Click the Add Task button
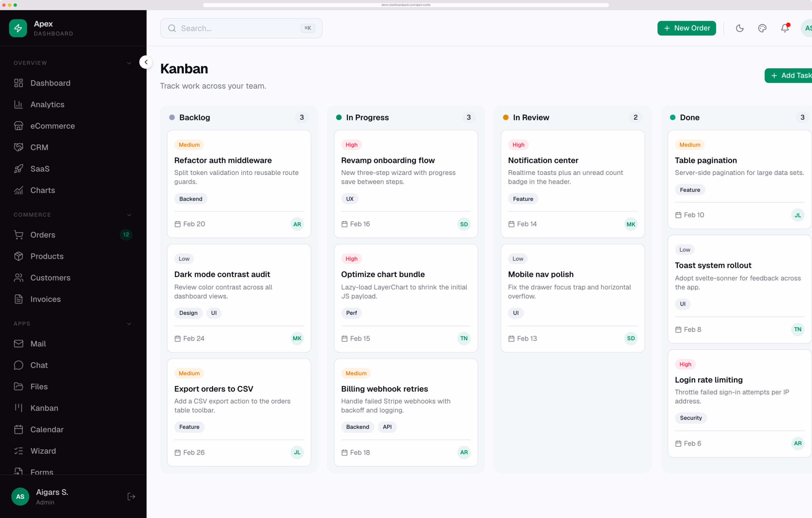This screenshot has height=518, width=812. click(789, 76)
